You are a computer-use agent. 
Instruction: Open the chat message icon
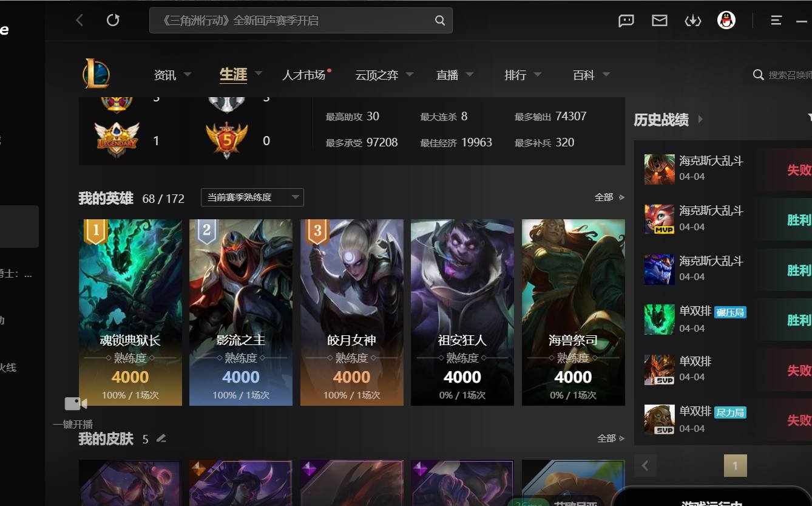point(626,21)
